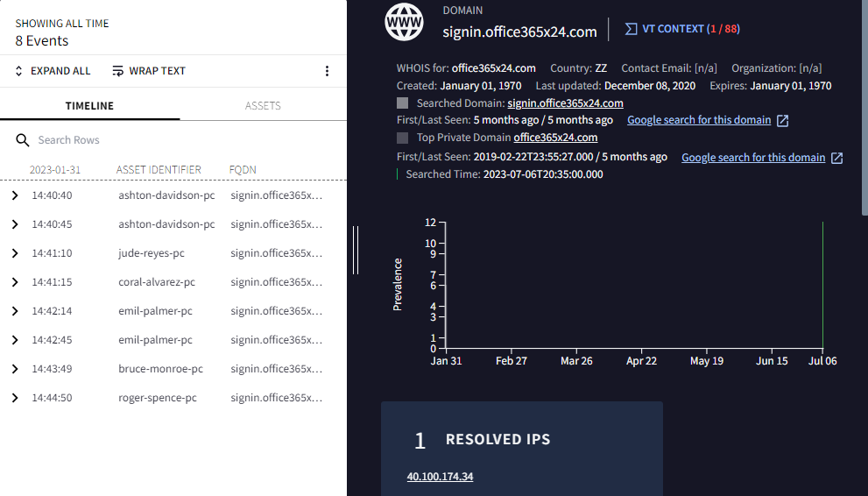Expand the 14:41:15 coral-alvarez-pc event row
This screenshot has height=496, width=868.
15,282
